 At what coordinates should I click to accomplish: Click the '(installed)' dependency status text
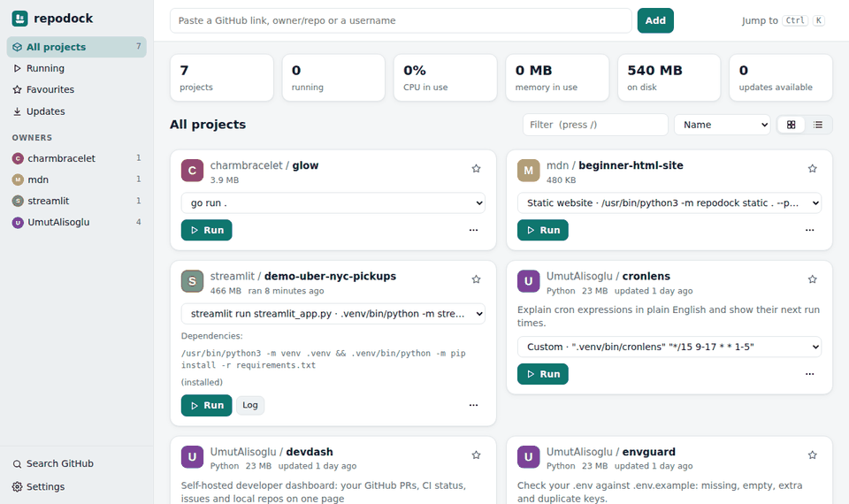click(x=202, y=382)
